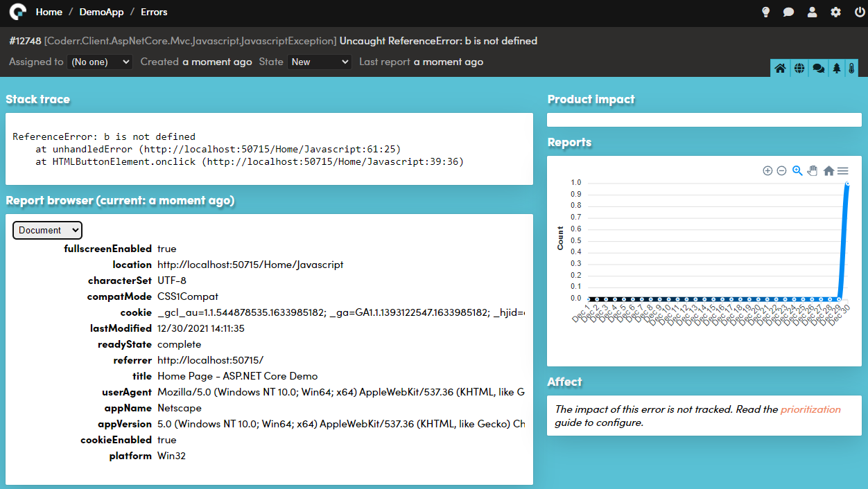
Task: Click the appName value Netscape
Action: coord(180,408)
